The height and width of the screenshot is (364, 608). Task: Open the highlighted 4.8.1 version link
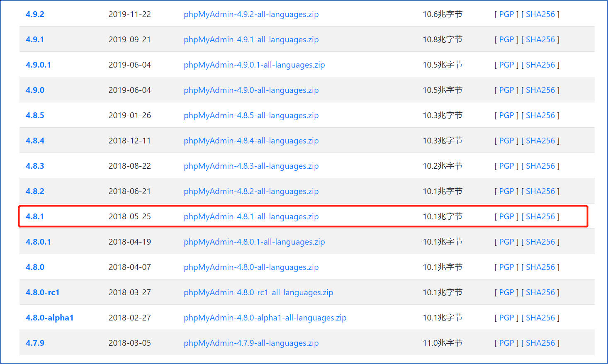(x=35, y=216)
